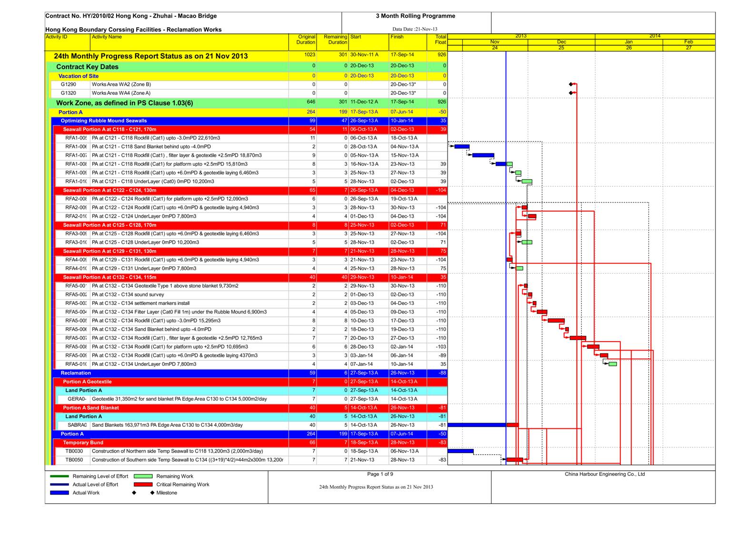Select the Reclamation group row
Viewport: 756px width, 535px height.
[x=249, y=373]
